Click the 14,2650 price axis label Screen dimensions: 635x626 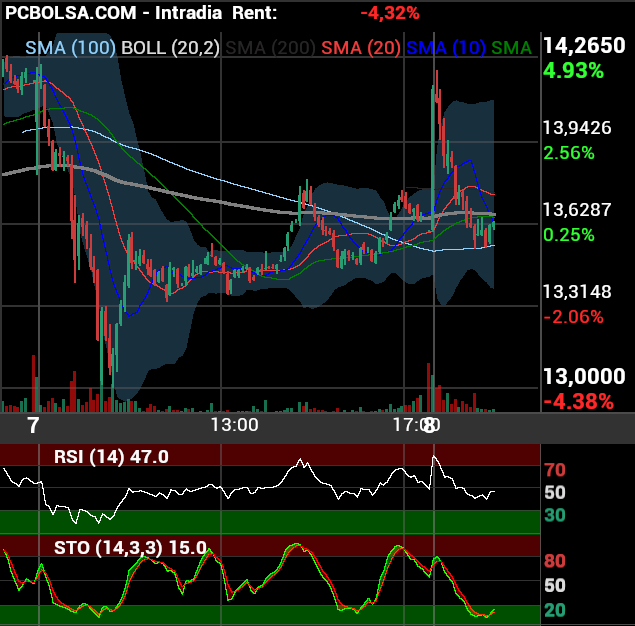coord(584,45)
